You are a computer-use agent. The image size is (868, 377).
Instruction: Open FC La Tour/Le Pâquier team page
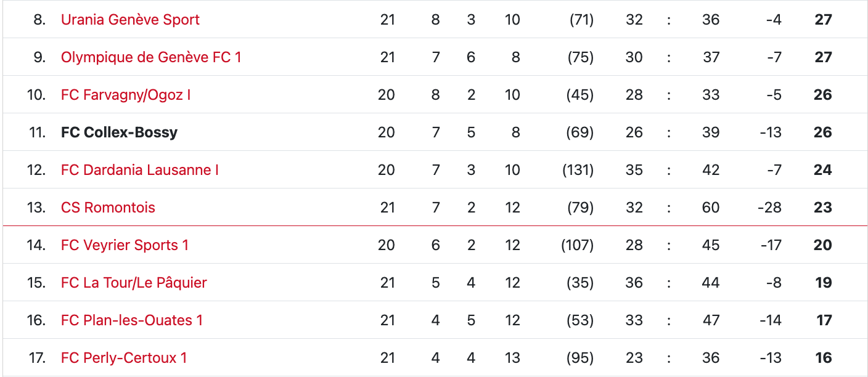point(134,283)
